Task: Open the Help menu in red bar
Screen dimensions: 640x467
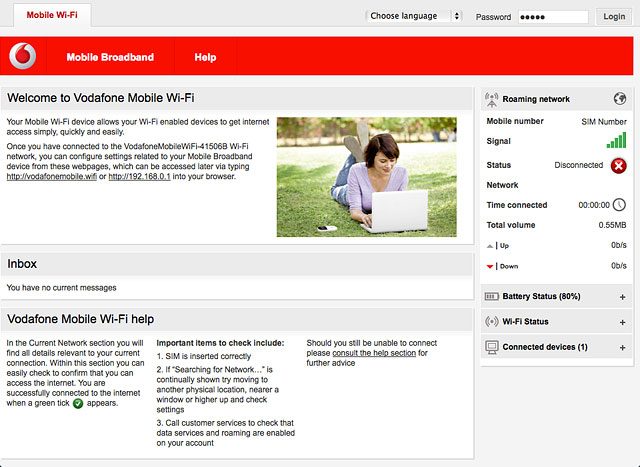Action: [205, 57]
